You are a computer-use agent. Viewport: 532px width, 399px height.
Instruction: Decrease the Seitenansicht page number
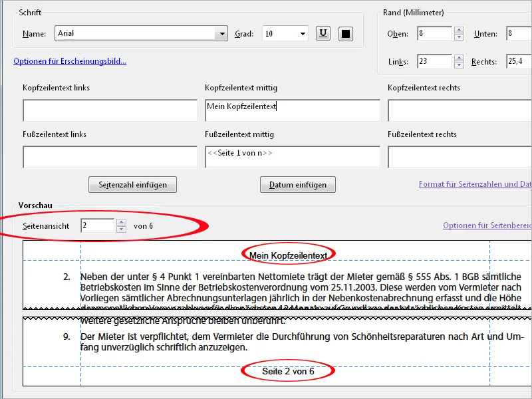point(121,229)
